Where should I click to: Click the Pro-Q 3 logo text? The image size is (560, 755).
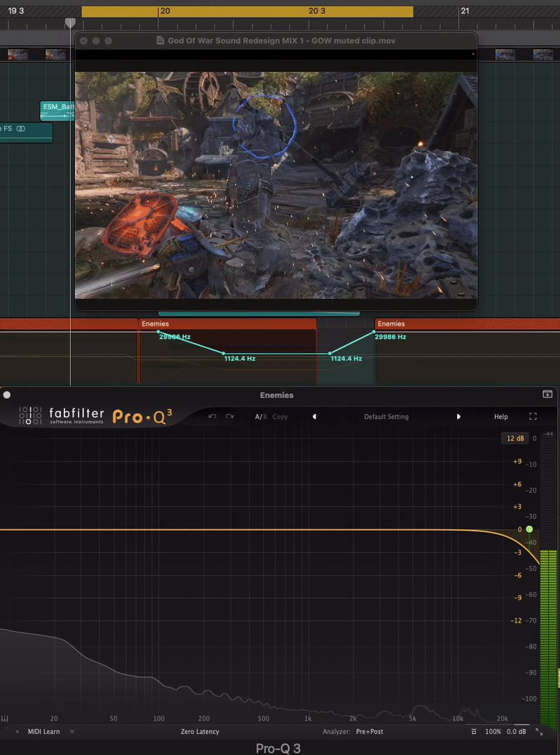coord(142,416)
